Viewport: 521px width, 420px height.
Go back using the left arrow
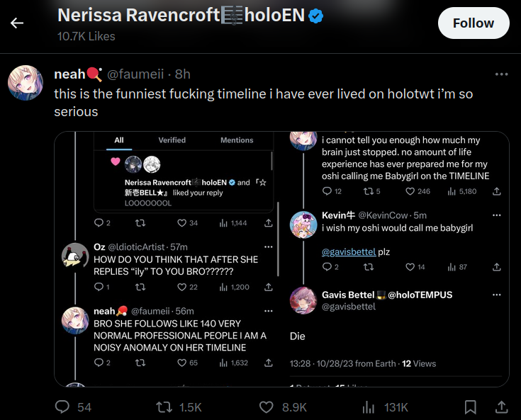point(17,23)
